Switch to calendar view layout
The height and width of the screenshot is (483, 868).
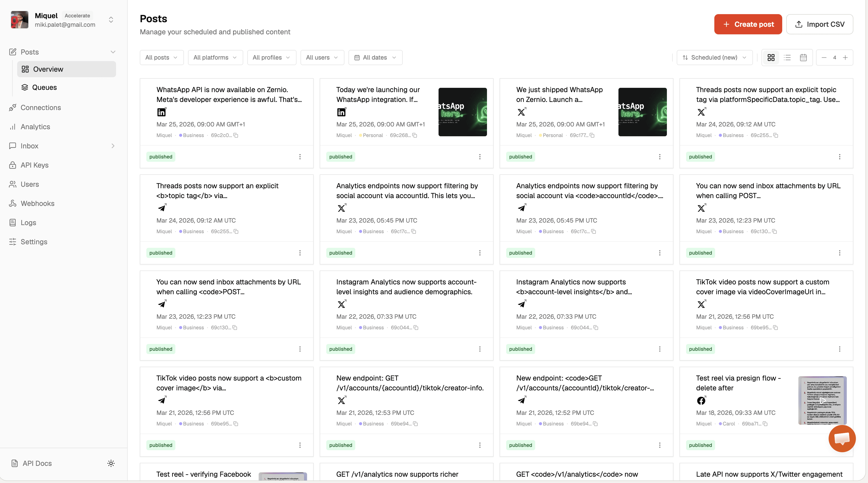pyautogui.click(x=803, y=58)
